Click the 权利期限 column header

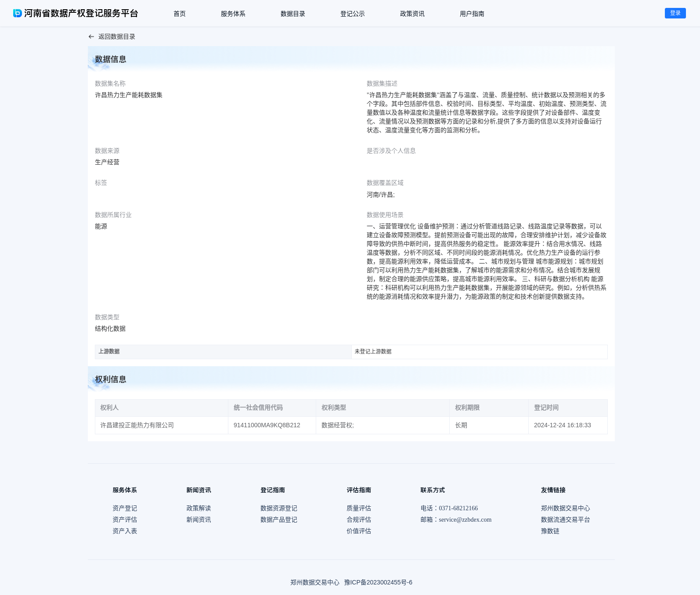click(489, 407)
